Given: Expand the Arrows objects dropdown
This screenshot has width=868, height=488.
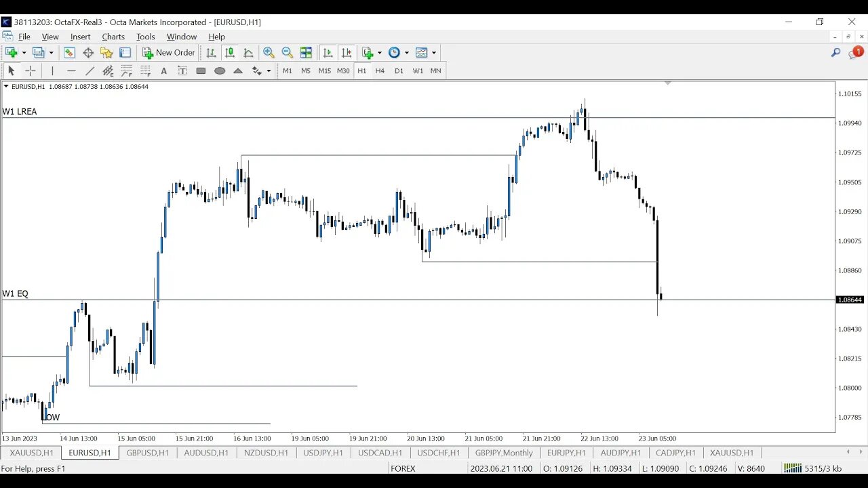Looking at the screenshot, I should coord(269,70).
